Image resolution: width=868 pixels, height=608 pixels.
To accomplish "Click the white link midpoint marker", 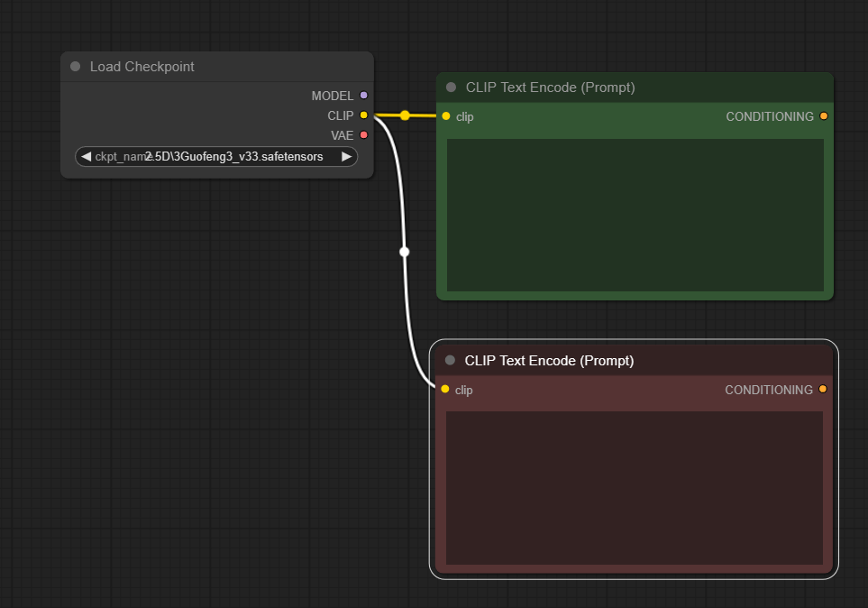I will click(x=405, y=253).
